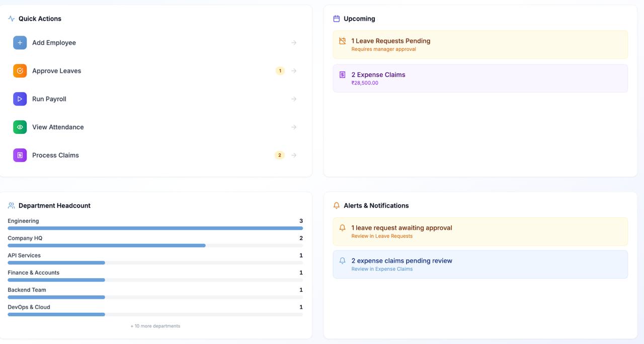Click the people icon beside Department Headcount
Screen dimensions: 644x344
11,206
